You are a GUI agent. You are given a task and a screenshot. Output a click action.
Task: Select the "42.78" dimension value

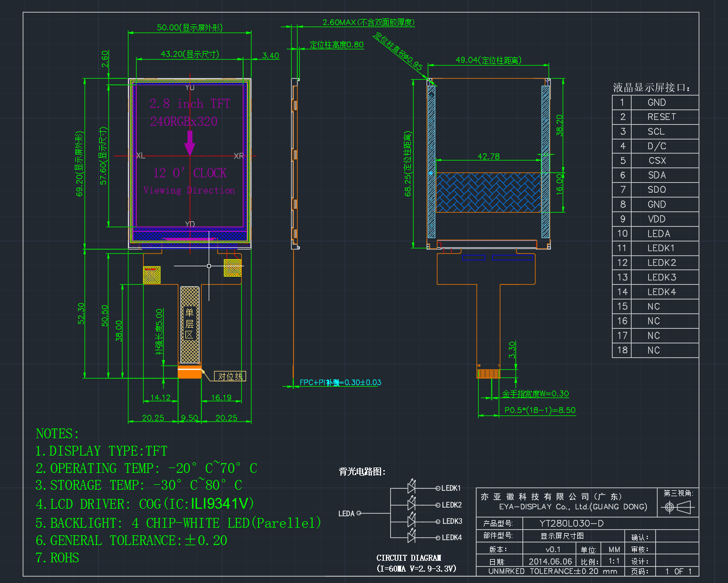pos(488,157)
